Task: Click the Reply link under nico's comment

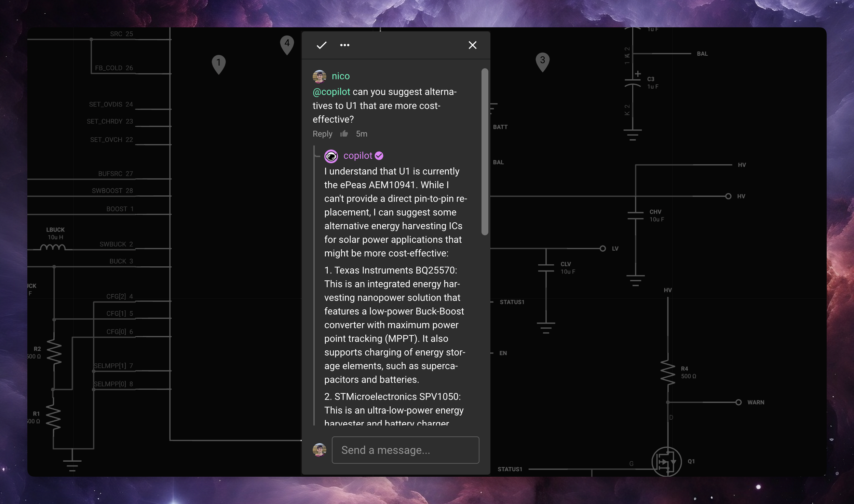Action: (322, 134)
